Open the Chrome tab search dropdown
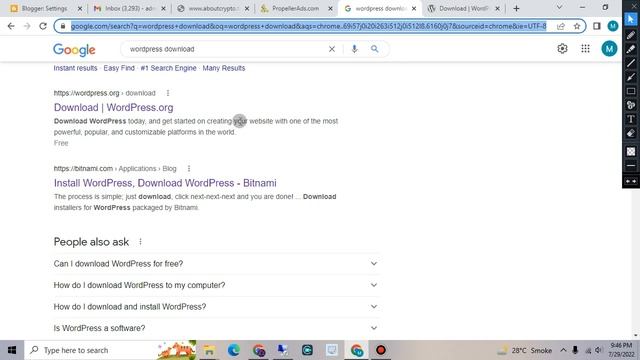Image resolution: width=640 pixels, height=360 pixels. (559, 7)
